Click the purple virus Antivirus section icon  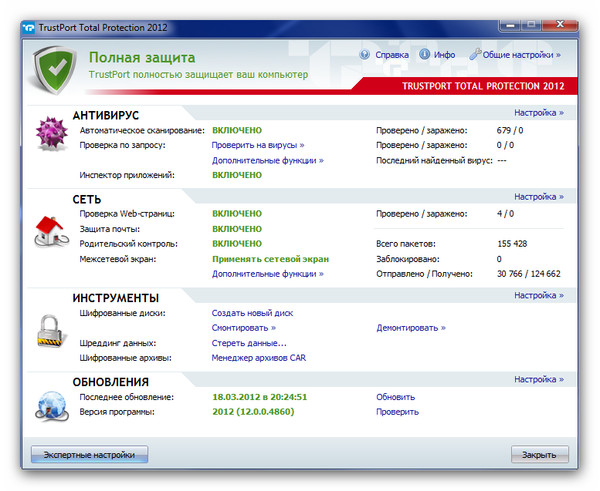coord(50,134)
